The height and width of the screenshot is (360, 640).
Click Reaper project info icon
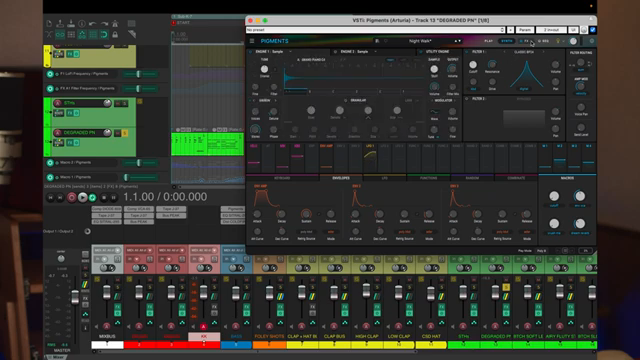[82, 24]
